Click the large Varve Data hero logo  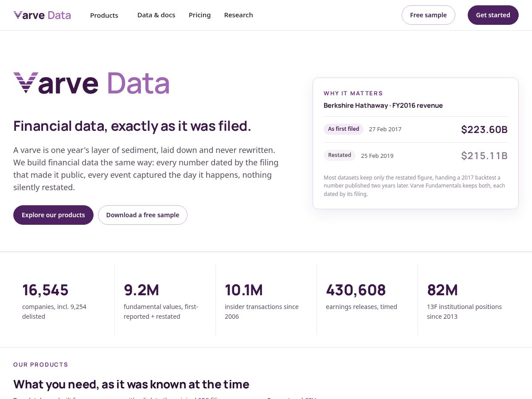[91, 83]
